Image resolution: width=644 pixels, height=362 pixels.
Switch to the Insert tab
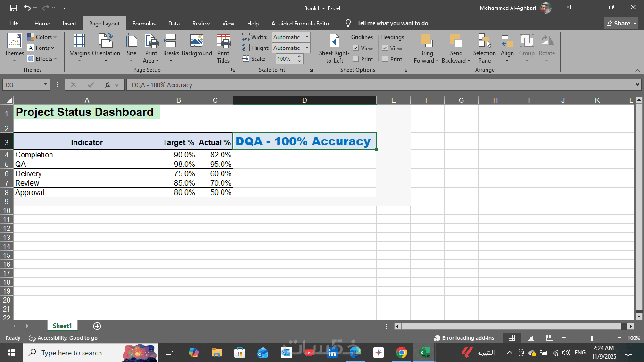pos(69,23)
